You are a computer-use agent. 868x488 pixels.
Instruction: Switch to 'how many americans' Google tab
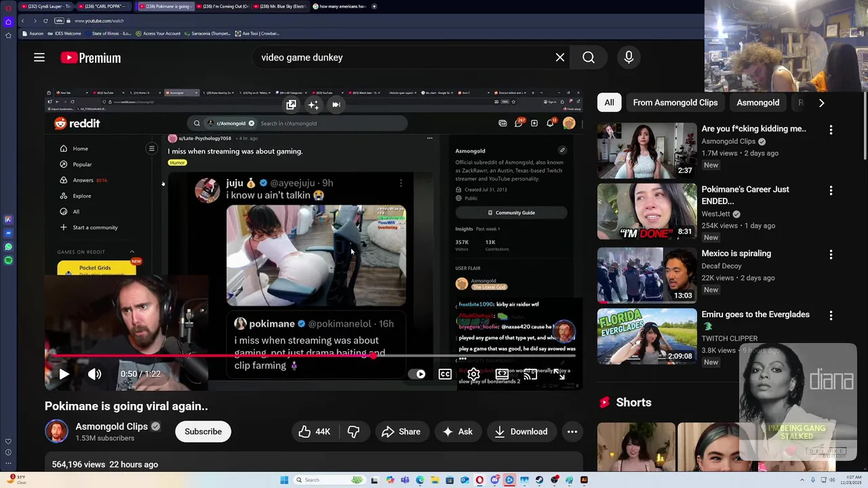coord(339,6)
